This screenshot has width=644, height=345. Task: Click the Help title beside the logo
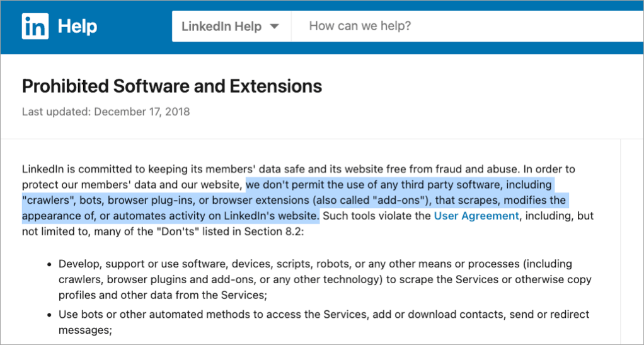(78, 26)
